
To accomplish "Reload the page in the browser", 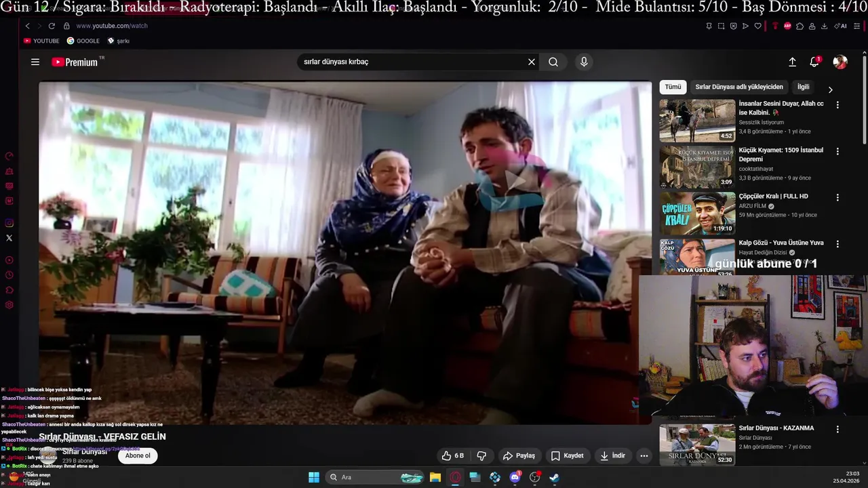I will click(52, 26).
